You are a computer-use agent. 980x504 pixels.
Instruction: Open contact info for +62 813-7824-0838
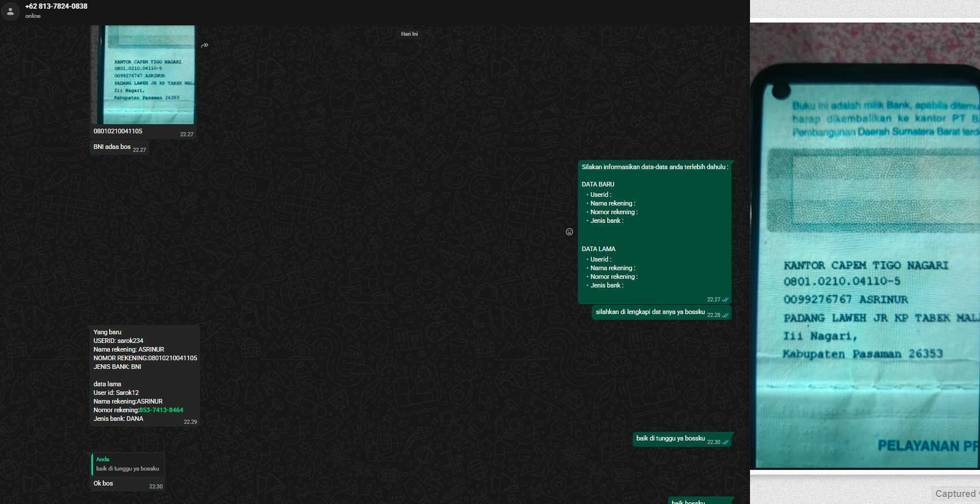56,6
